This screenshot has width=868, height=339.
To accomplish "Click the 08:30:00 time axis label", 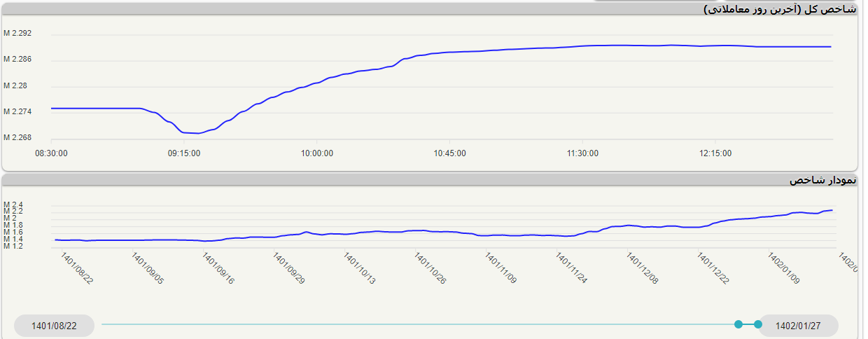I will pyautogui.click(x=51, y=153).
